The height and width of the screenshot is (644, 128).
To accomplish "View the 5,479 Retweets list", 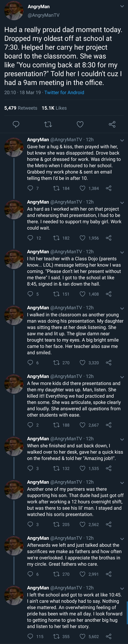I will pyautogui.click(x=21, y=108).
